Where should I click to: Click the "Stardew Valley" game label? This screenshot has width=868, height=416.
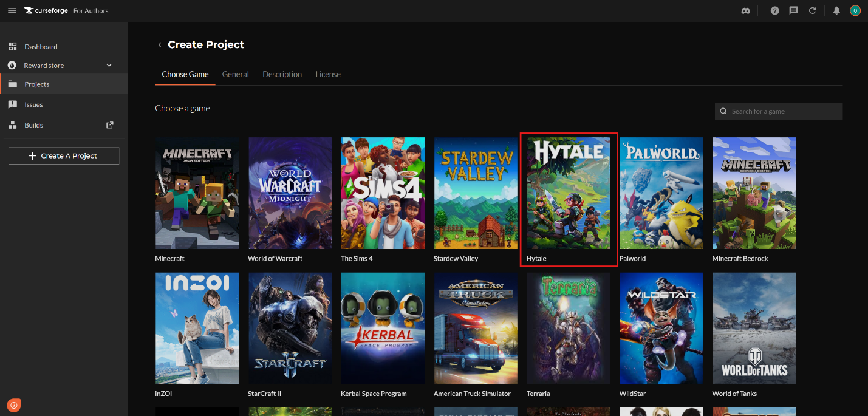coord(456,259)
